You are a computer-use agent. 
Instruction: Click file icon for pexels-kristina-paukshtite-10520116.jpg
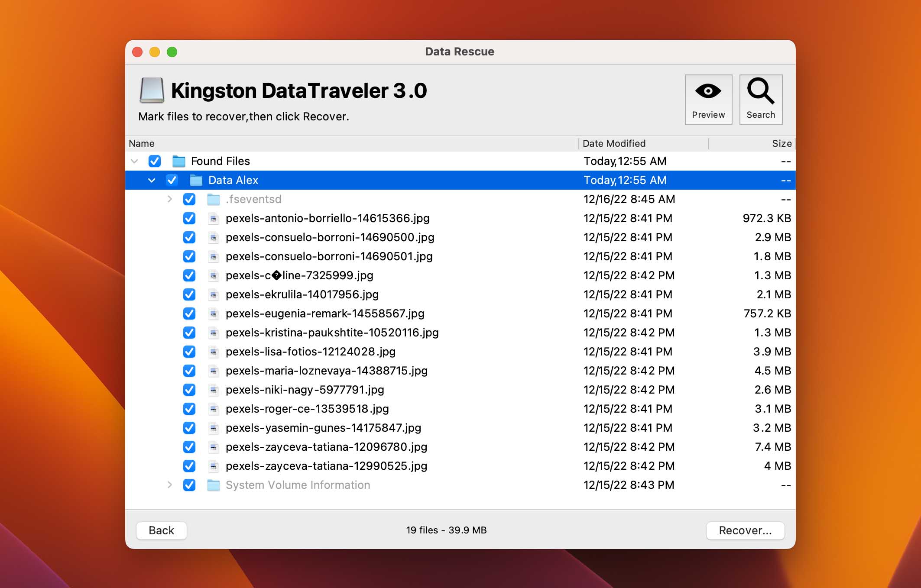[213, 333]
